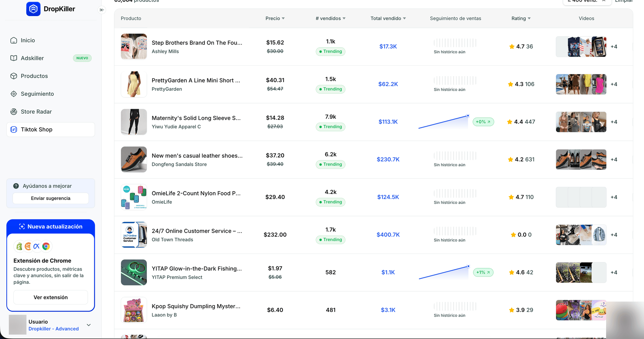Click the star icon for Step Brothers rating
Viewport: 644px width, 339px height.
pos(512,47)
